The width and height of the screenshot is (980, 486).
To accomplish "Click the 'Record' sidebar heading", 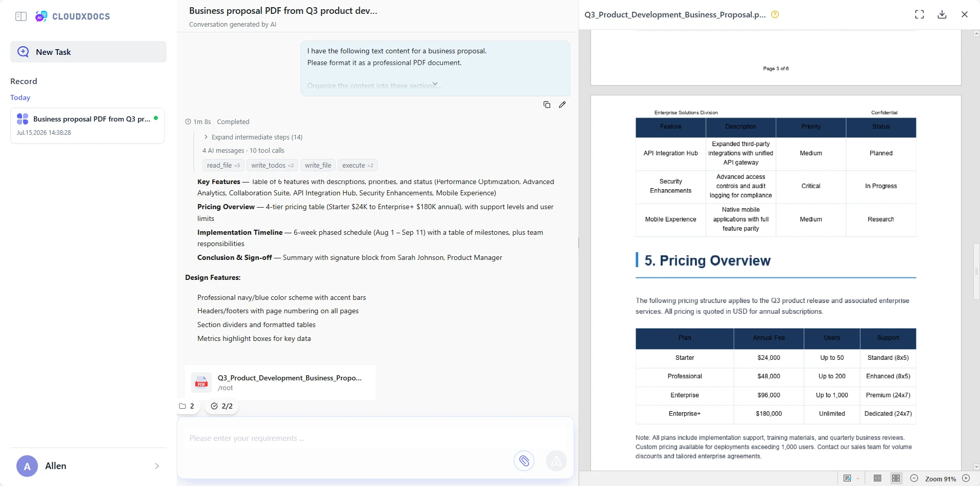I will [x=24, y=81].
